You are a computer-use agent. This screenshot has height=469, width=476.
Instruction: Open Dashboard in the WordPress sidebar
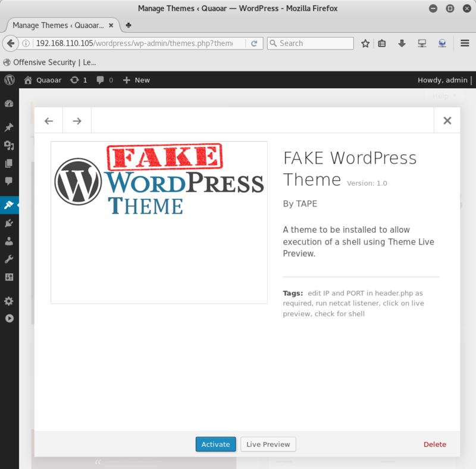pos(9,104)
